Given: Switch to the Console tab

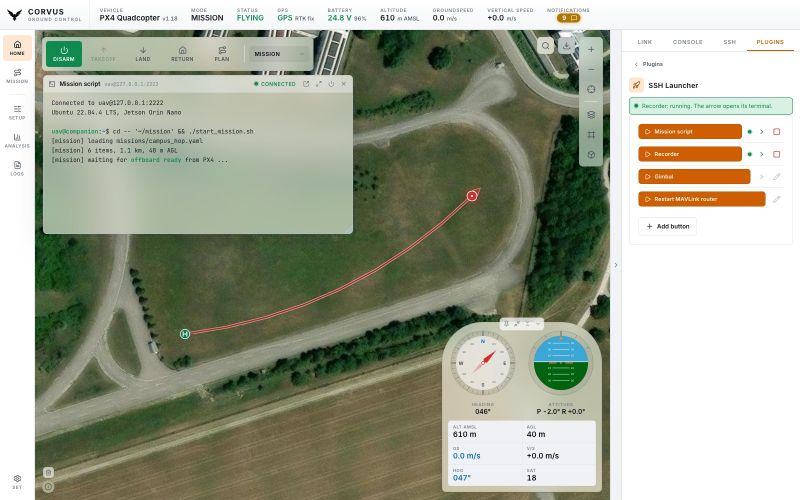Looking at the screenshot, I should [687, 42].
